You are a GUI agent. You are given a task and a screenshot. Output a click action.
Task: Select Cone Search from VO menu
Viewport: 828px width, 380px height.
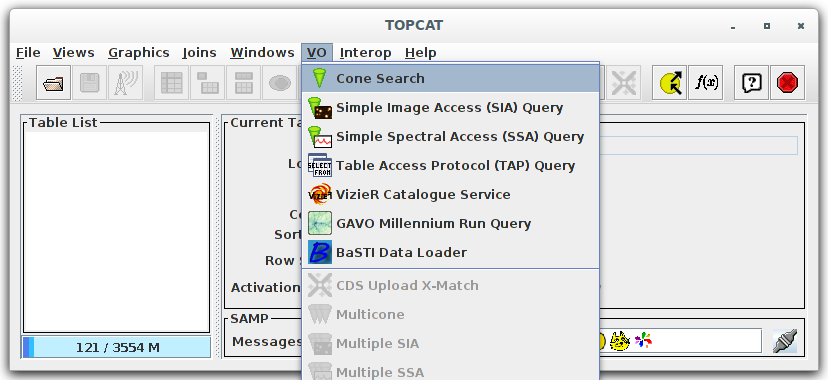[451, 79]
